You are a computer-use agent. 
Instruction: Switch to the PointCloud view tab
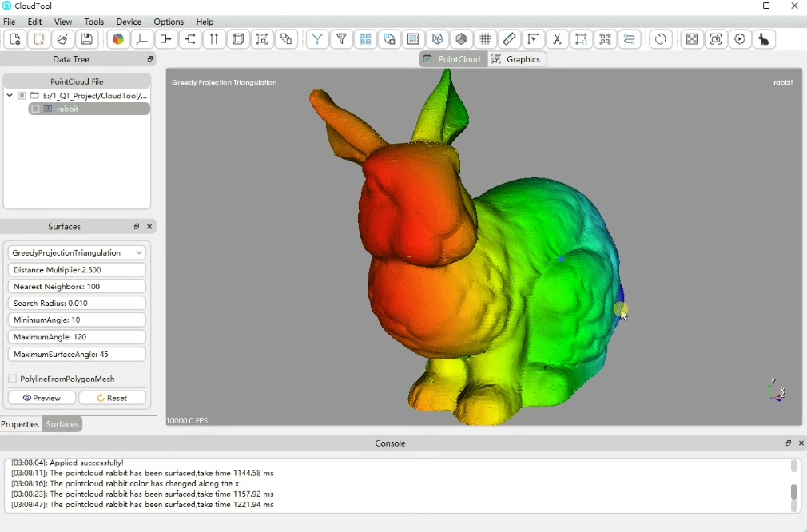point(453,59)
